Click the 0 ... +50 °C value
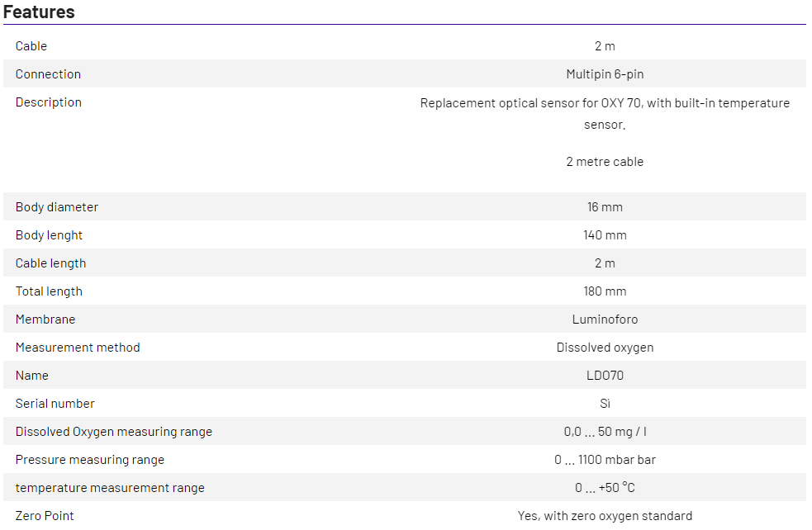Viewport: 812px width, 530px height. tap(605, 488)
